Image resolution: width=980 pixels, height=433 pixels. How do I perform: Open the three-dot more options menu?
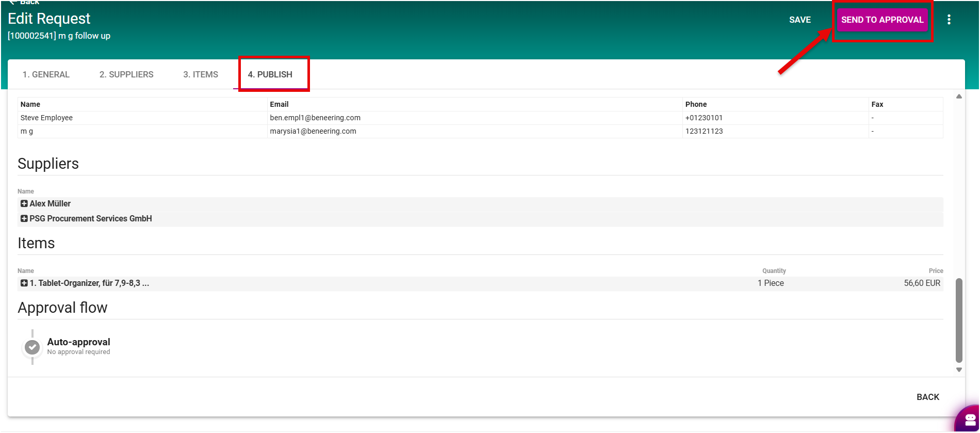(x=949, y=20)
